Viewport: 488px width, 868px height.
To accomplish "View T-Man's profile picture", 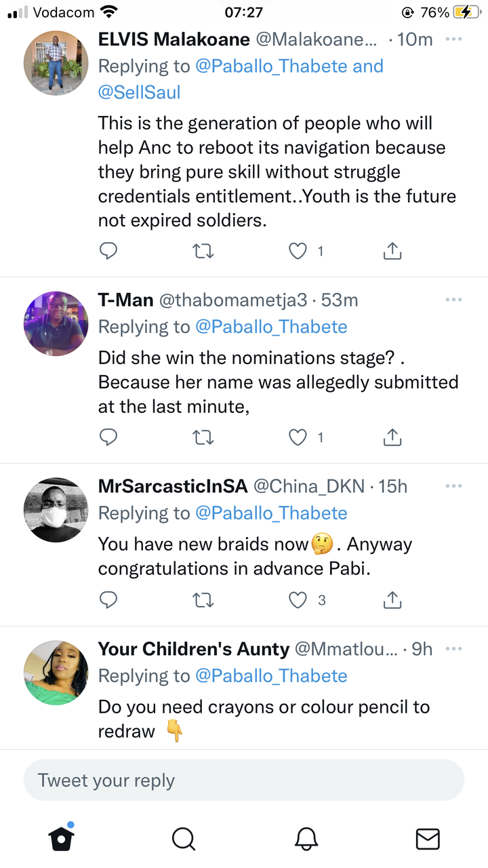I will (x=56, y=324).
